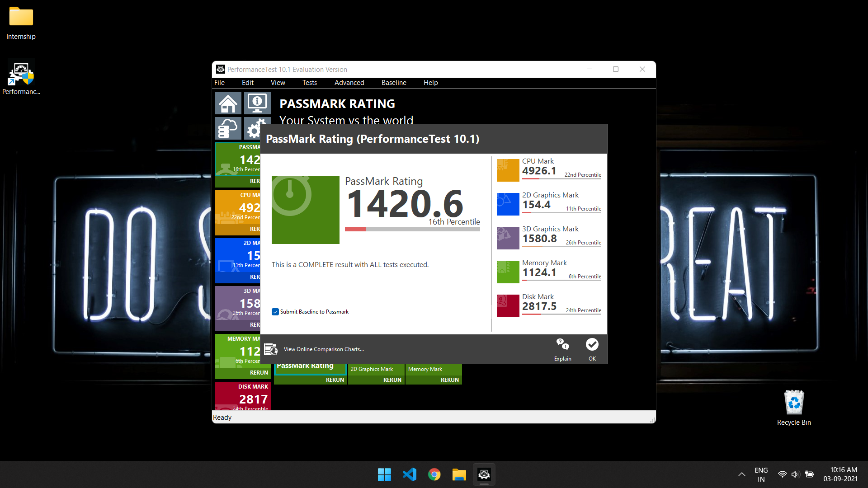The image size is (868, 488).
Task: Open the Advanced menu
Action: [349, 83]
